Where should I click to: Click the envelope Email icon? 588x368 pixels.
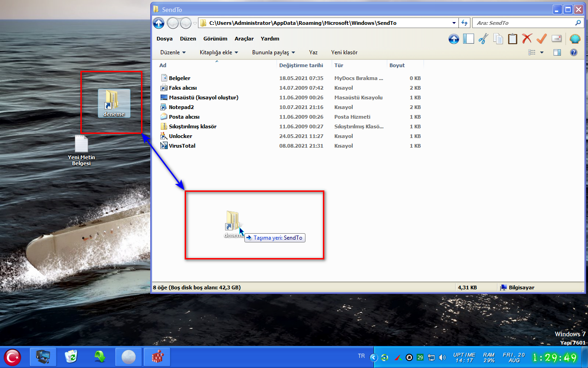pos(556,39)
